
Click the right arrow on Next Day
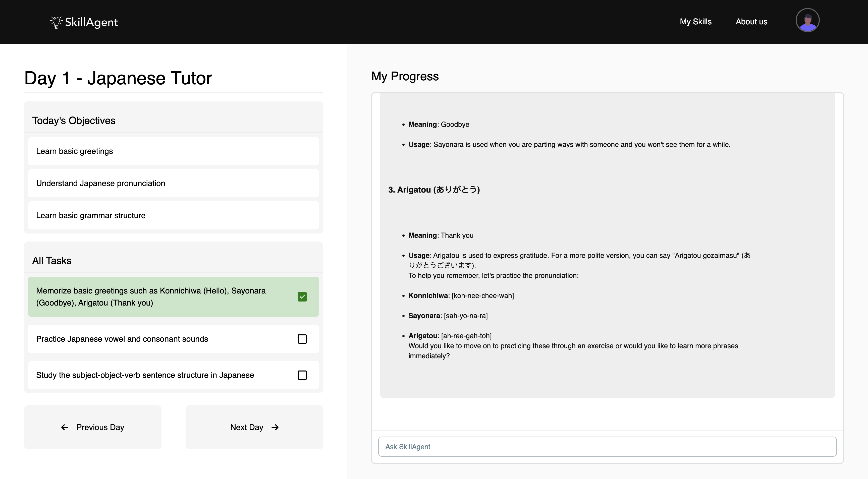pyautogui.click(x=275, y=427)
